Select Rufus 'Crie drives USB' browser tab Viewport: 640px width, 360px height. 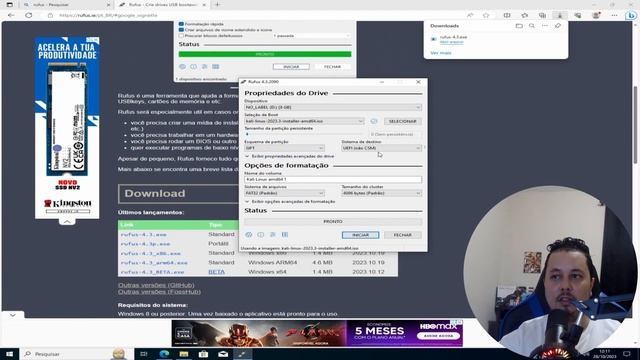(162, 4)
